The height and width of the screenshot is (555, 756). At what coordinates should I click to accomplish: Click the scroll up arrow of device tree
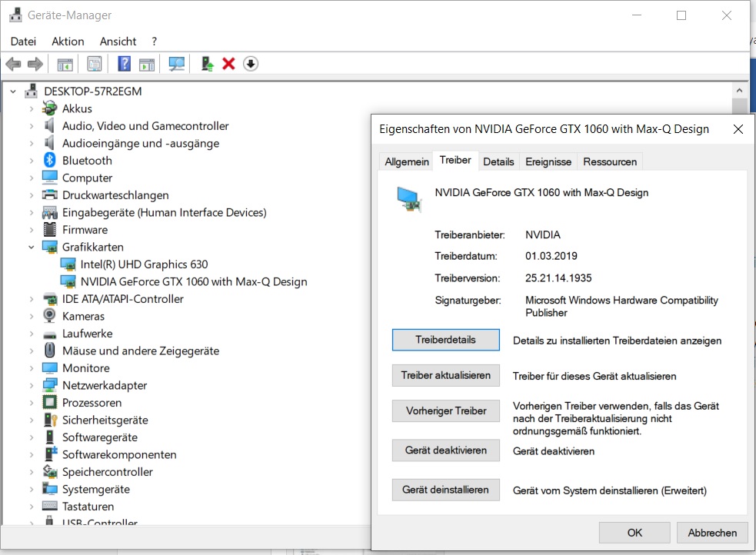[739, 91]
